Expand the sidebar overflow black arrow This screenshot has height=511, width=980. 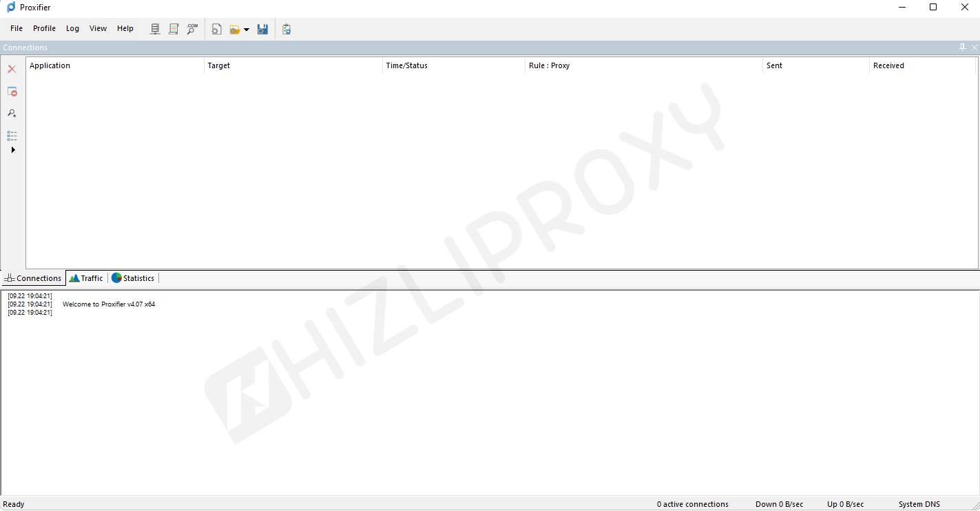12,149
